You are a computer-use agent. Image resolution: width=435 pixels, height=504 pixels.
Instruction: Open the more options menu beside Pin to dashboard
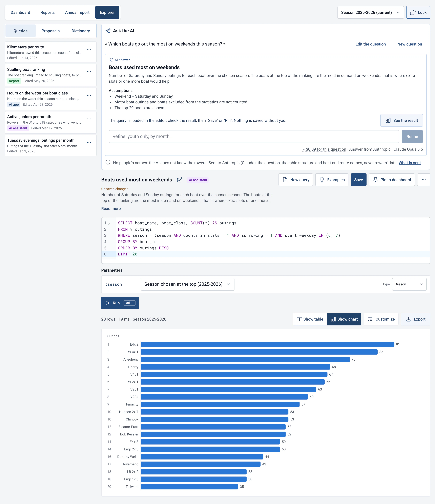424,180
